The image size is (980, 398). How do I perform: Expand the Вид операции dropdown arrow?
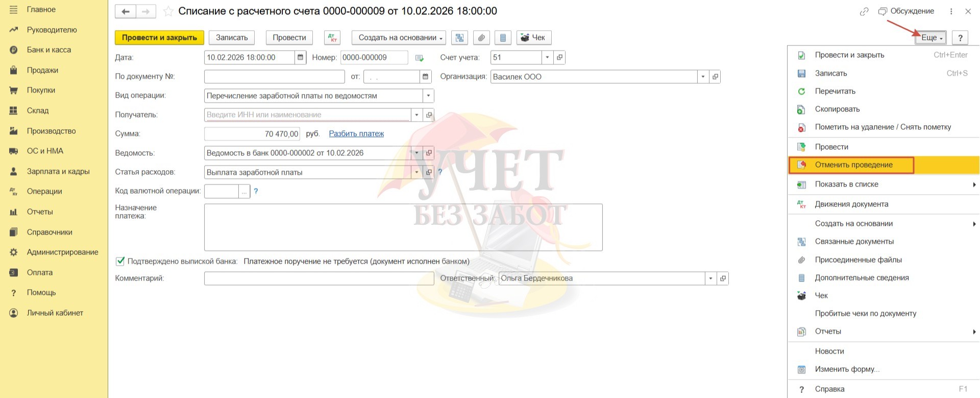428,96
